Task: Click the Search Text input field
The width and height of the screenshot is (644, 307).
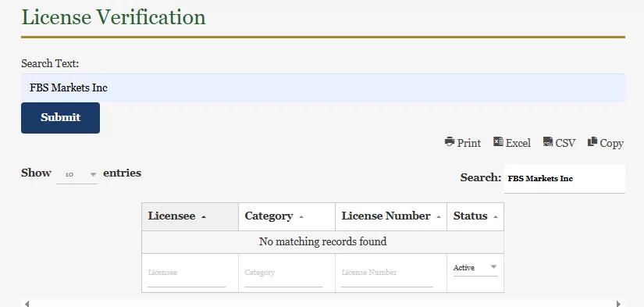Action: 323,87
